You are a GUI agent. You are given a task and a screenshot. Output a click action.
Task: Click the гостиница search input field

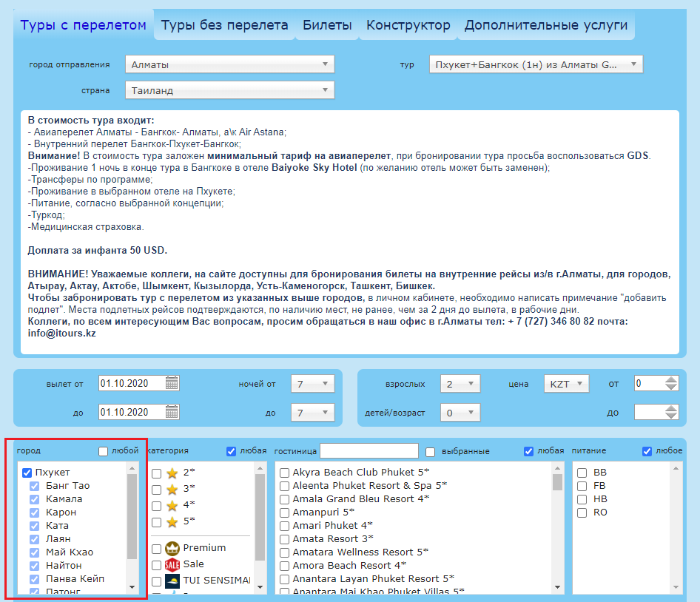pos(369,450)
